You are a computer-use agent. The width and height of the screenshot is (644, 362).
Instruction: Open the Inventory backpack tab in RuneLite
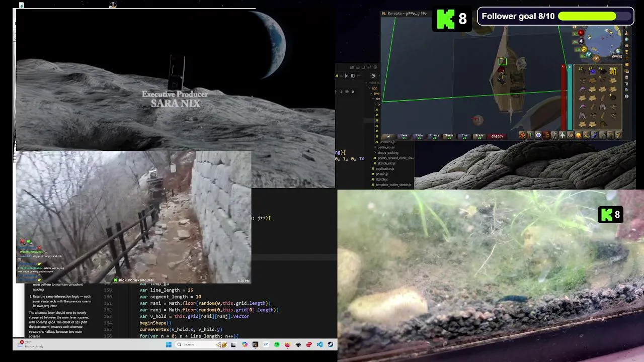point(546,135)
